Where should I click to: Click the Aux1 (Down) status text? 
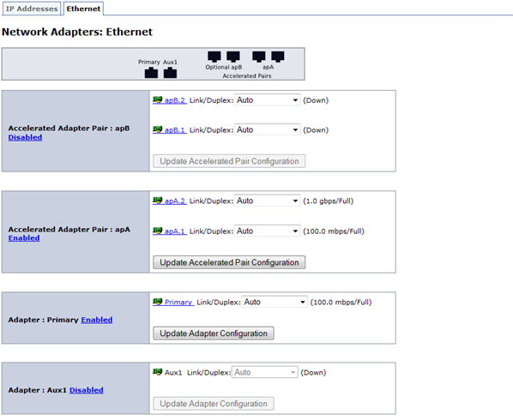[313, 373]
